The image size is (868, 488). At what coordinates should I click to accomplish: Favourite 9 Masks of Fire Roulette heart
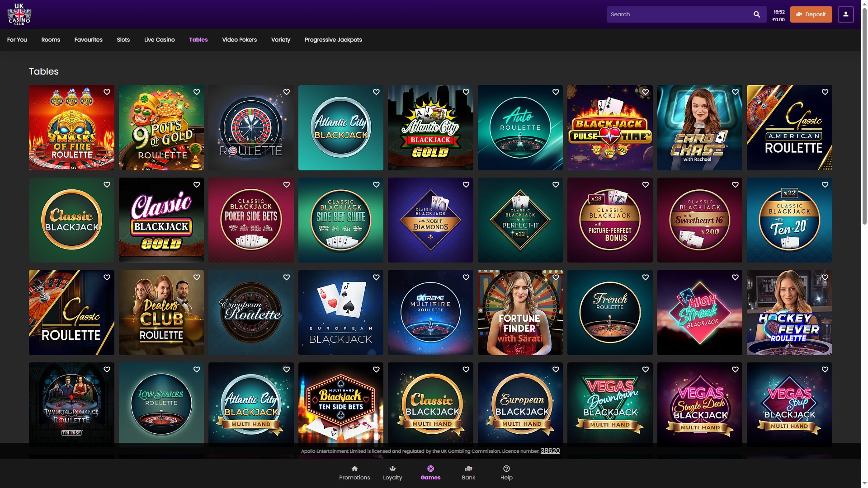coord(107,92)
